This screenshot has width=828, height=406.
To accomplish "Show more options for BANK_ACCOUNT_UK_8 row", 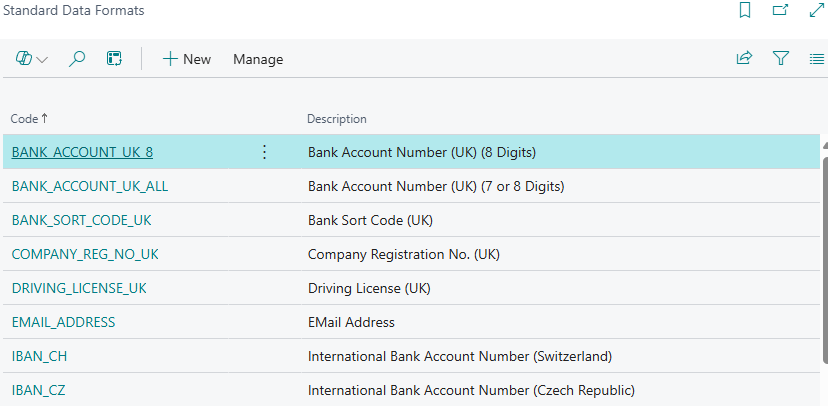I will pyautogui.click(x=264, y=152).
